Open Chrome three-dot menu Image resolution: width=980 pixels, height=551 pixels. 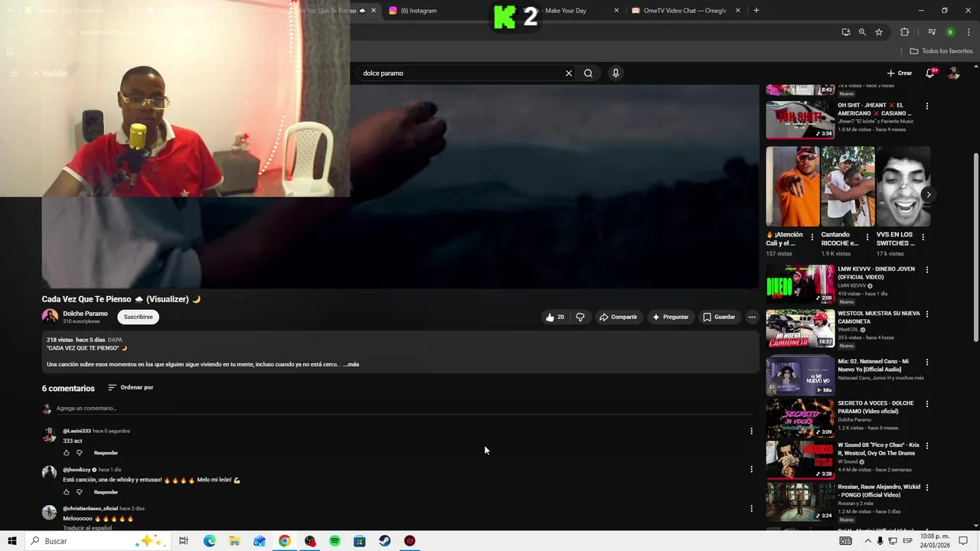click(x=969, y=32)
